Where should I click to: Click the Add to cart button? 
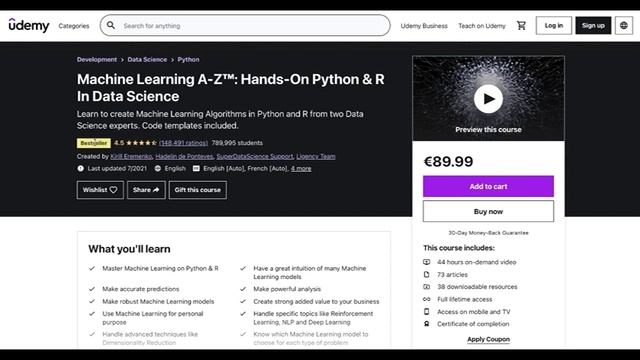tap(488, 187)
